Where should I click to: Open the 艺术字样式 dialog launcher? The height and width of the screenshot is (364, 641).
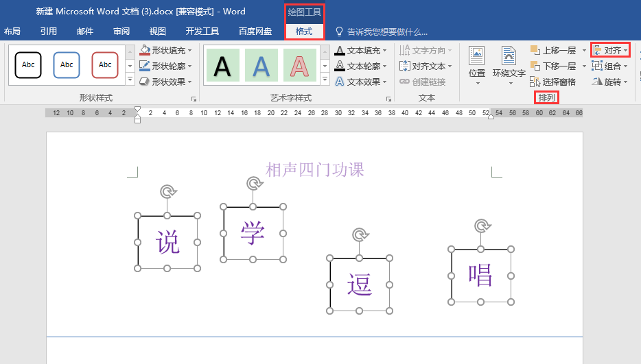point(388,99)
